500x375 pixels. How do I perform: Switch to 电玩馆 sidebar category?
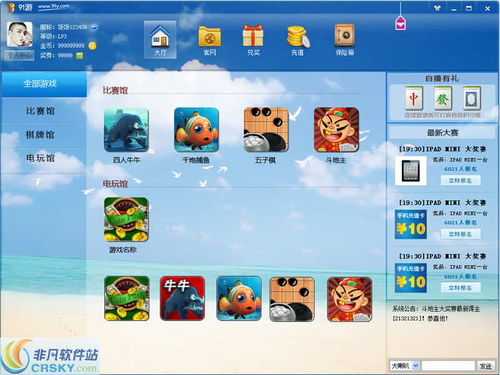pos(40,158)
